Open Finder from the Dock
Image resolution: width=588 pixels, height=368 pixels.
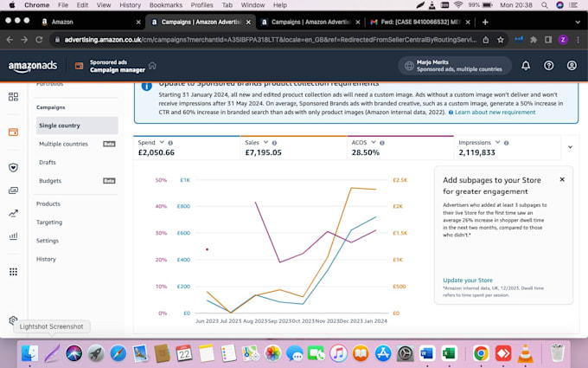tap(29, 353)
